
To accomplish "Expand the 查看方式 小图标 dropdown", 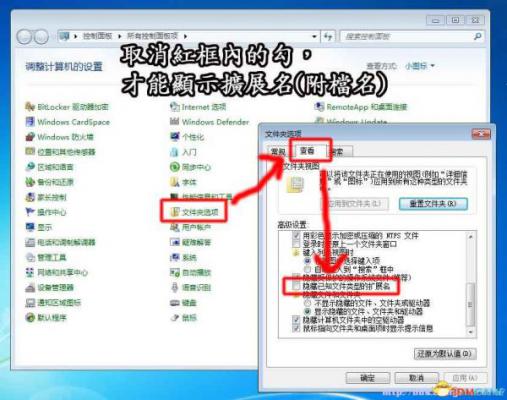I will coord(420,66).
